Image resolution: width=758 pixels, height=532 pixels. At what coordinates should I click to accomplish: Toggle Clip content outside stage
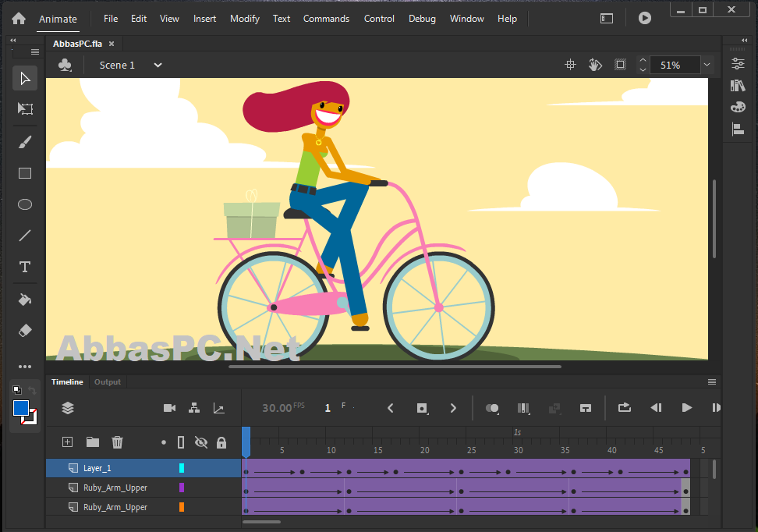(620, 64)
